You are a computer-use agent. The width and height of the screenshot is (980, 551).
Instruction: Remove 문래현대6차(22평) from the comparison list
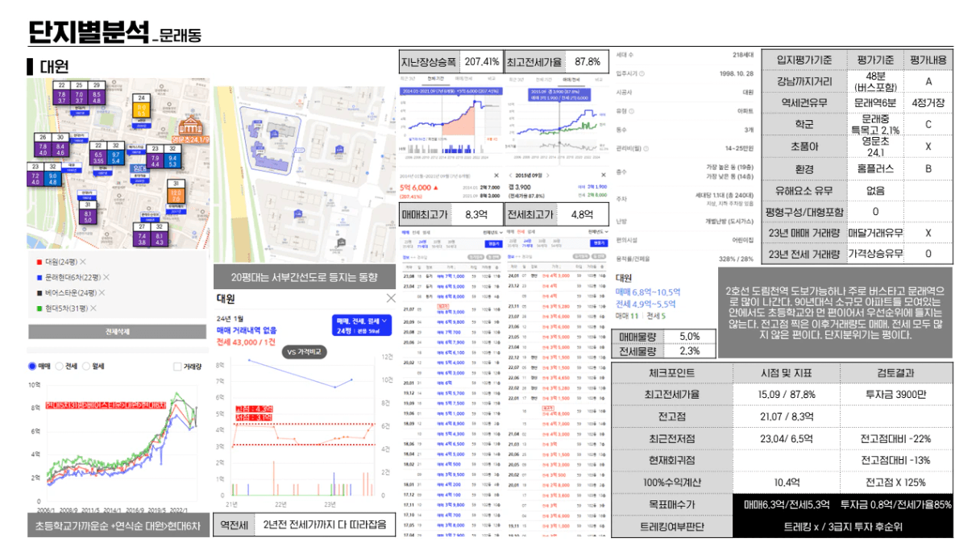coord(106,277)
